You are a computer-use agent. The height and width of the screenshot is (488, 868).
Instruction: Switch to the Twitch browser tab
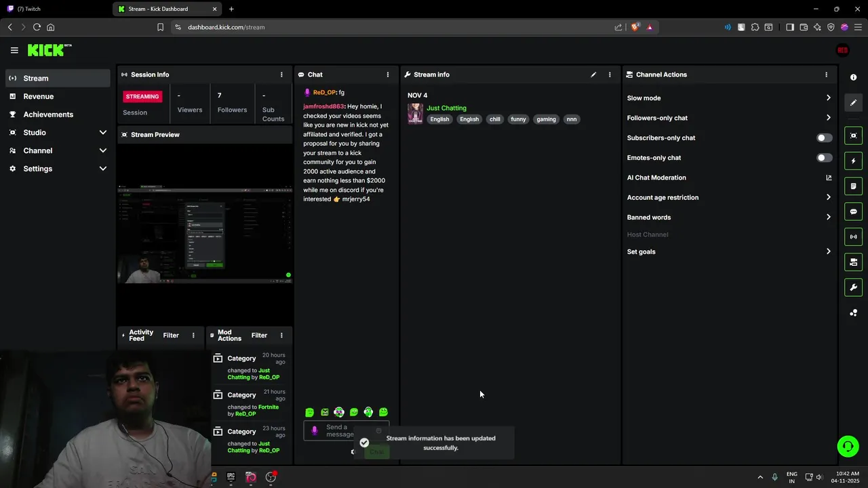(x=54, y=9)
